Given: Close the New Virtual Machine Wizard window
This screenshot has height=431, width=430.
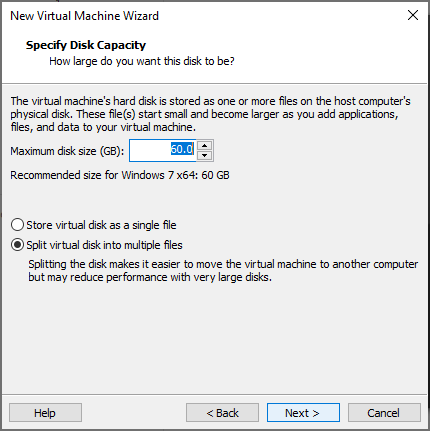Looking at the screenshot, I should pos(413,15).
